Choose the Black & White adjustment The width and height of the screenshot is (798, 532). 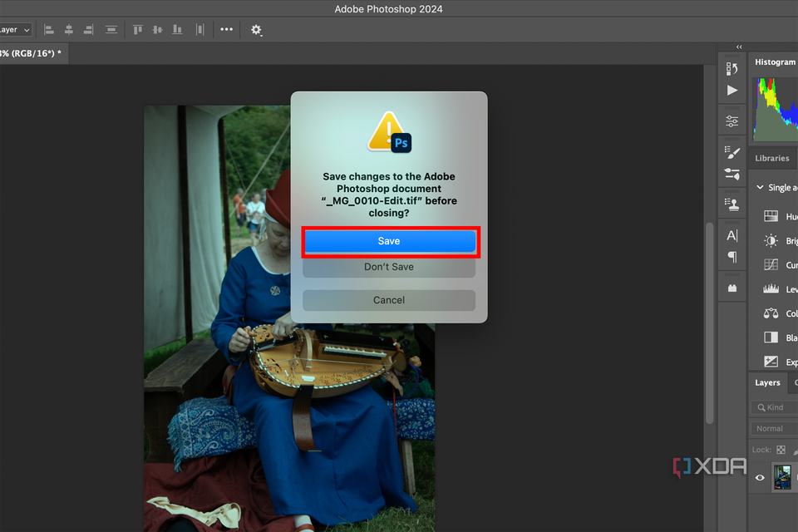(771, 337)
